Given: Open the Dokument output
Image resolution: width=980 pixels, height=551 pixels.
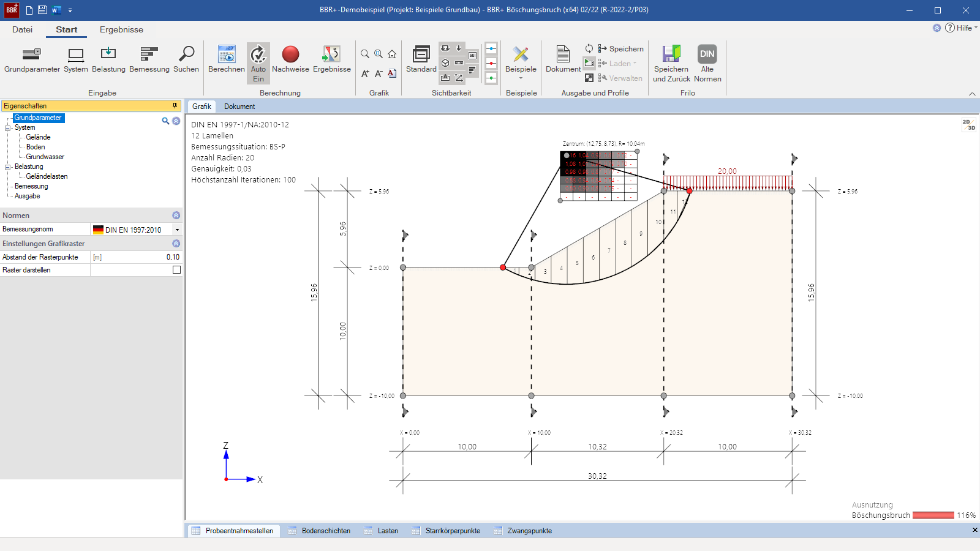Looking at the screenshot, I should click(563, 60).
